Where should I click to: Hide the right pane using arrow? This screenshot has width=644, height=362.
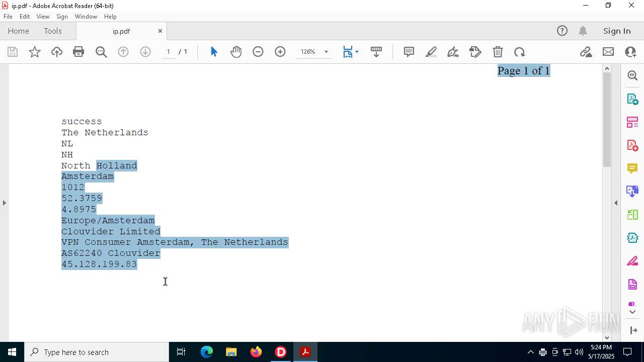(616, 203)
